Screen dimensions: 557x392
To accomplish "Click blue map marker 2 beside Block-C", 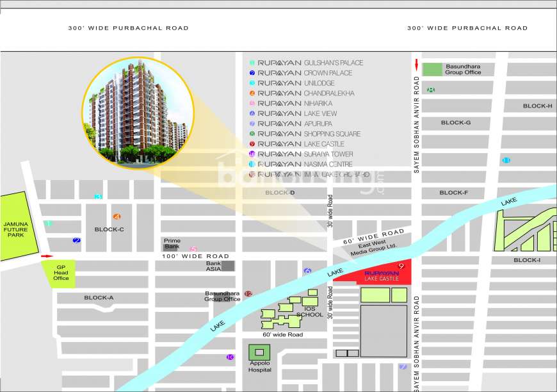I will point(76,240).
